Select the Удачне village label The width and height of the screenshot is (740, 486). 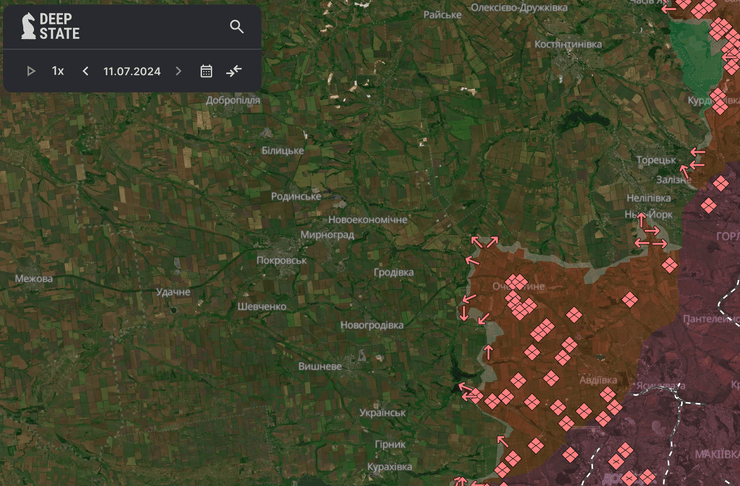173,292
